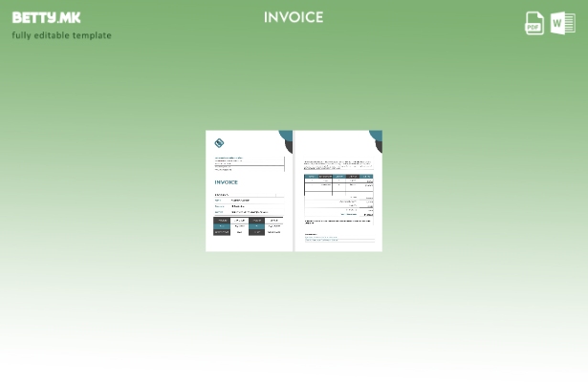Viewport: 588px width, 382px height.
Task: Select the second invoice page preview
Action: (338, 191)
